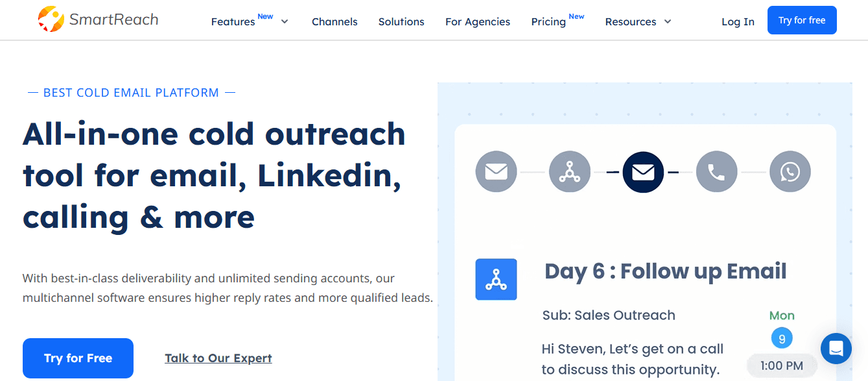The width and height of the screenshot is (868, 381).
Task: Click the blue workflow icon beside Day 6
Action: (x=496, y=279)
